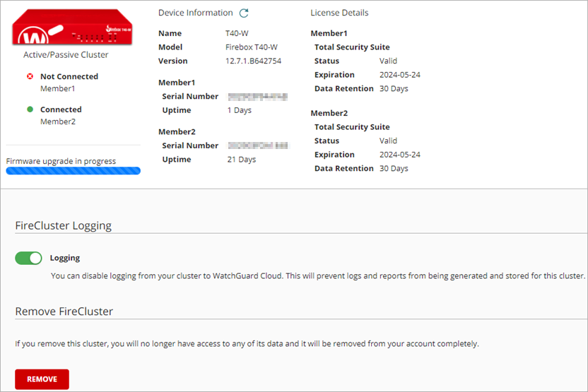588x392 pixels.
Task: Click the blurred Member2 serial number
Action: pyautogui.click(x=258, y=145)
